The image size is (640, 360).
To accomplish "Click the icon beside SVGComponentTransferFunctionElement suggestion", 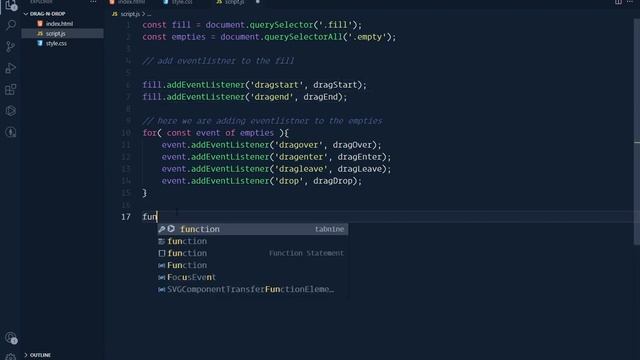I will coord(162,289).
